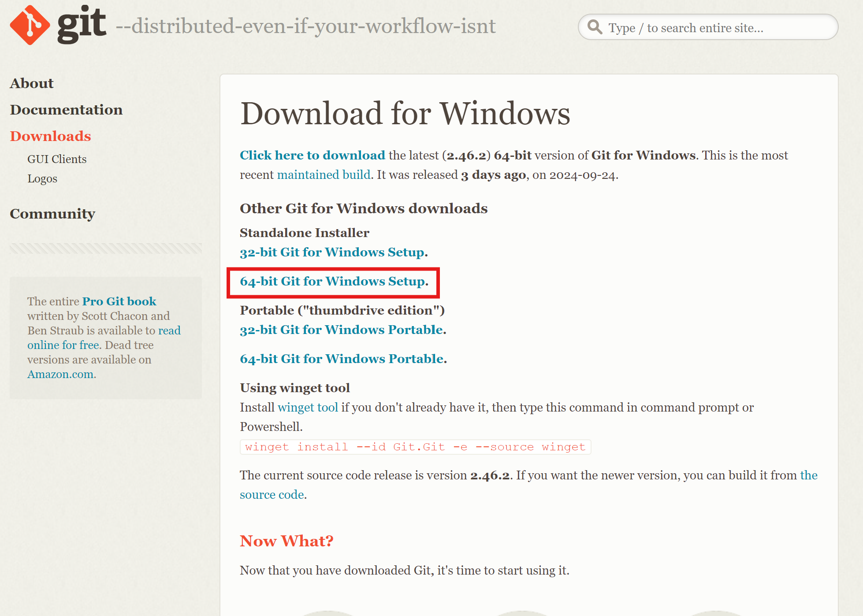Click the winget install command code box
The height and width of the screenshot is (616, 863).
click(415, 447)
